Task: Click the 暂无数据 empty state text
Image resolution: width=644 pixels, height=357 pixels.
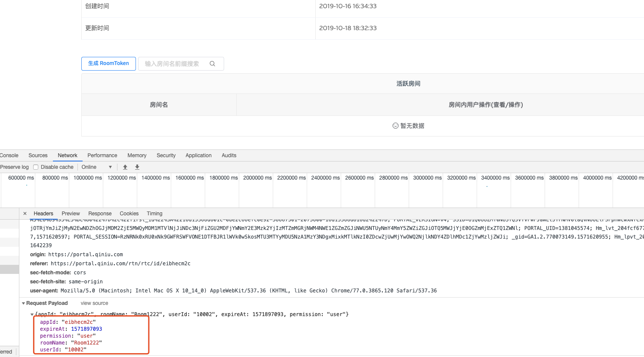Action: point(412,126)
